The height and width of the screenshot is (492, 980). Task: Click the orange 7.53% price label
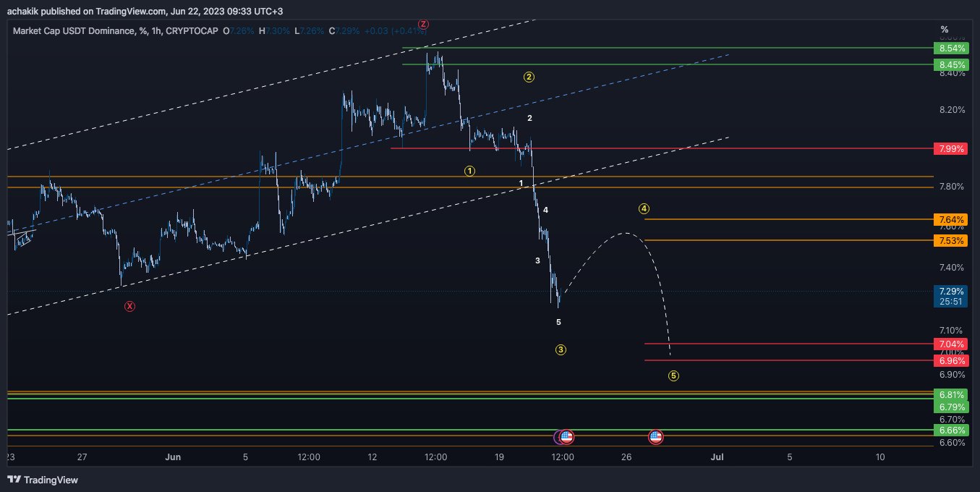(x=951, y=240)
